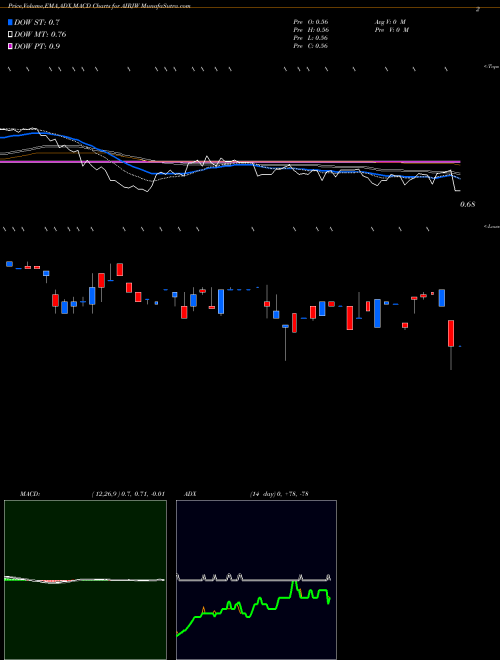Open the green MACD indicator chart
The height and width of the screenshot is (660, 500).
[x=85, y=580]
